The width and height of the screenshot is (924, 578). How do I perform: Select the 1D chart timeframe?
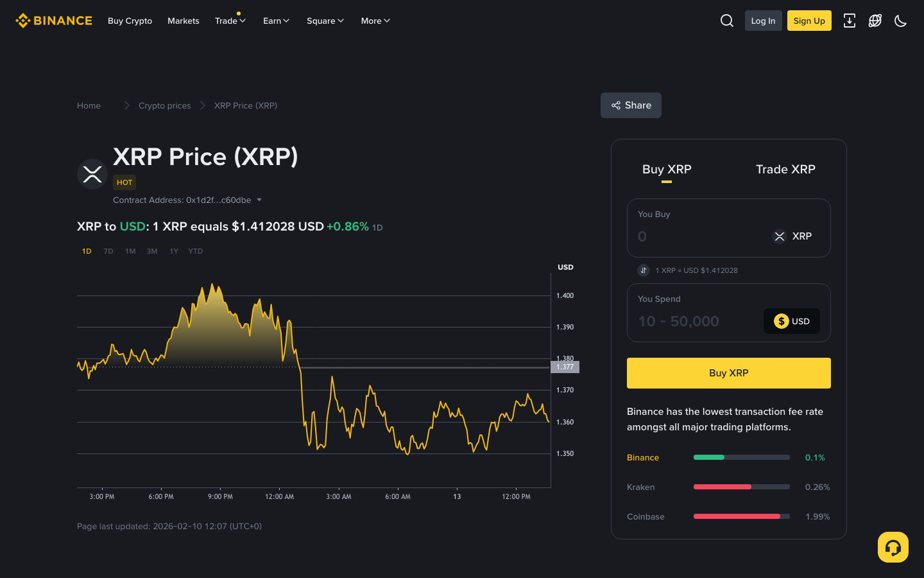87,251
